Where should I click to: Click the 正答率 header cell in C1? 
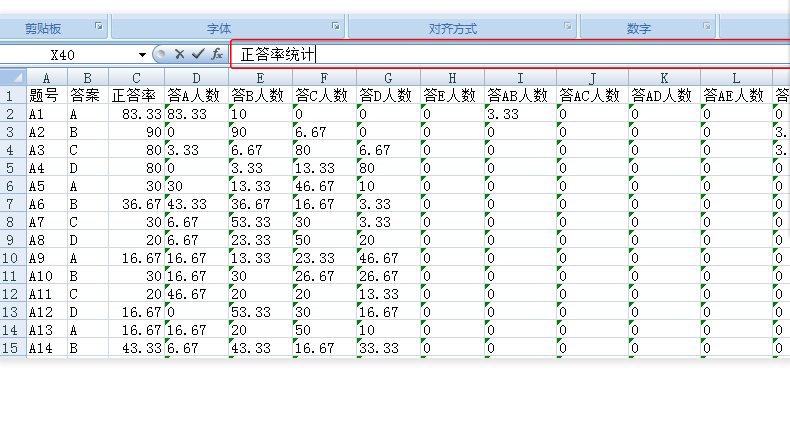[136, 95]
